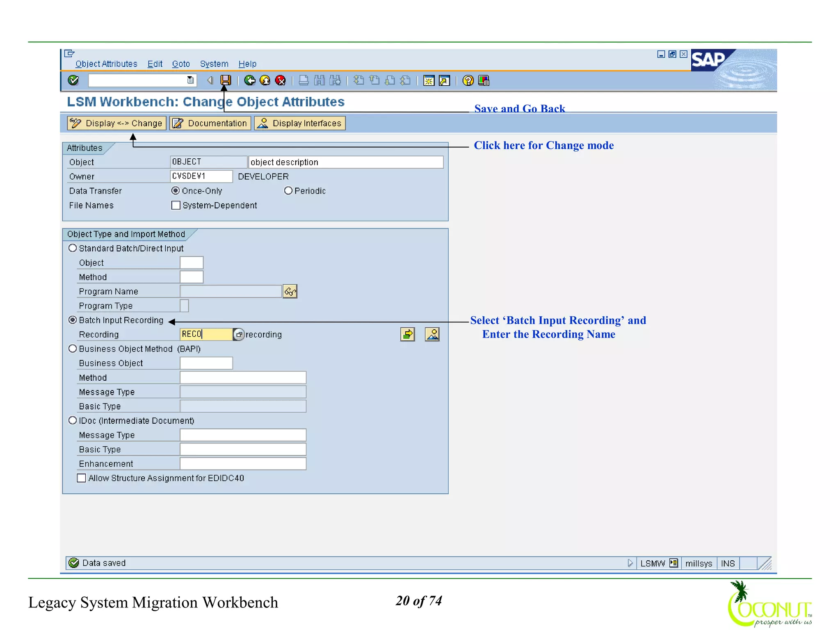Open the System menu
Image resolution: width=840 pixels, height=630 pixels.
(214, 64)
